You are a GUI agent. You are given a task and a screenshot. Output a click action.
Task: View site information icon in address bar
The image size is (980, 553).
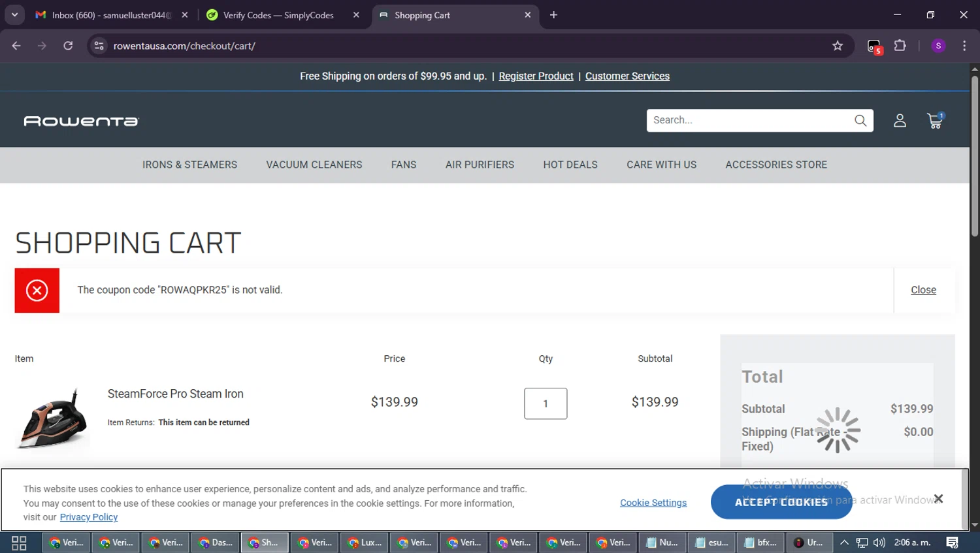pos(99,46)
